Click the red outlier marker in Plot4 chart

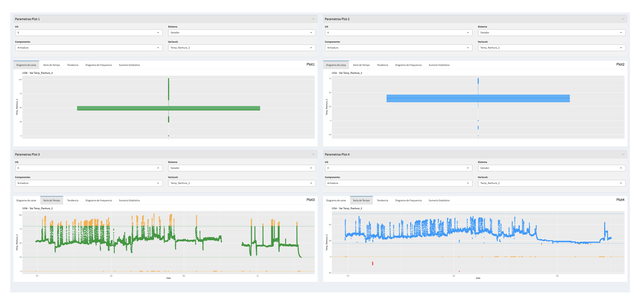point(372,263)
